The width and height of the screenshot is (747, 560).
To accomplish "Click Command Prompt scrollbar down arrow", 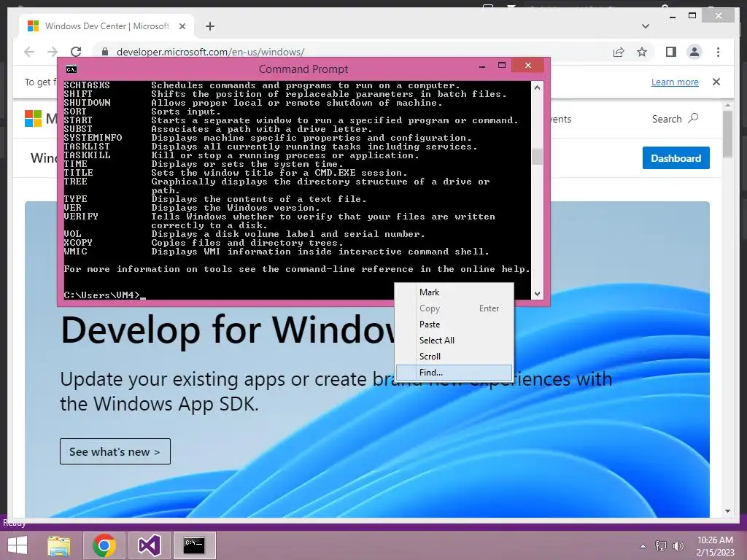I will pos(537,294).
